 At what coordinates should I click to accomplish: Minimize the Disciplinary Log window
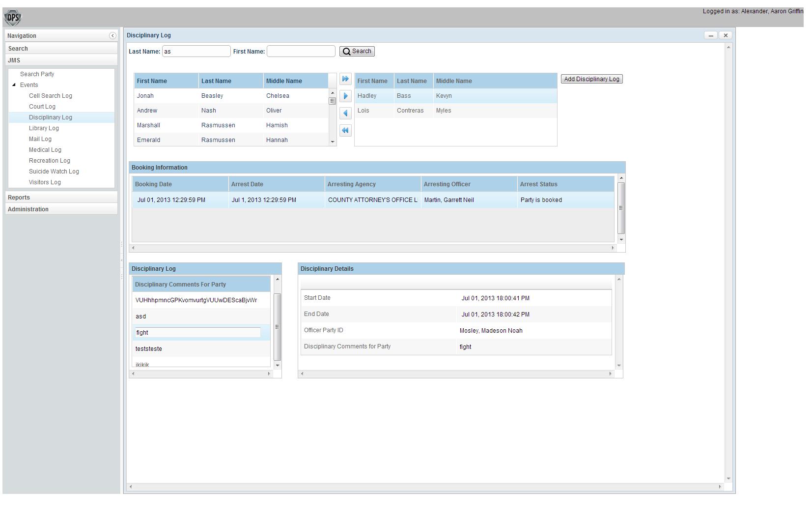pyautogui.click(x=711, y=35)
